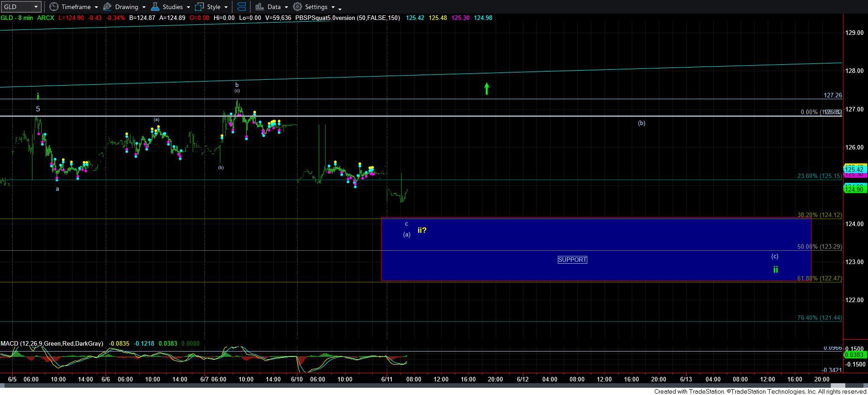868x395 pixels.
Task: Click the 129.00 price axis label
Action: click(853, 33)
